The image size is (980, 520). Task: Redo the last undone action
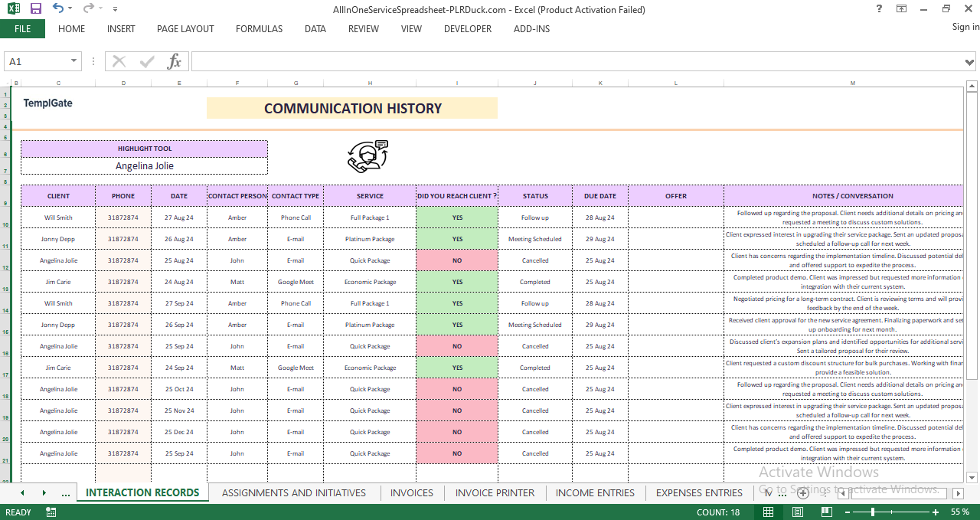88,9
